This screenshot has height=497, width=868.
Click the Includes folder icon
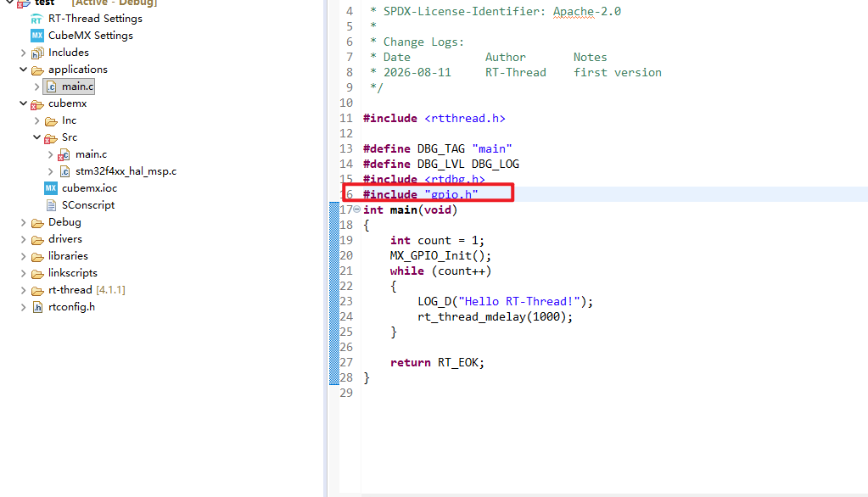click(37, 53)
